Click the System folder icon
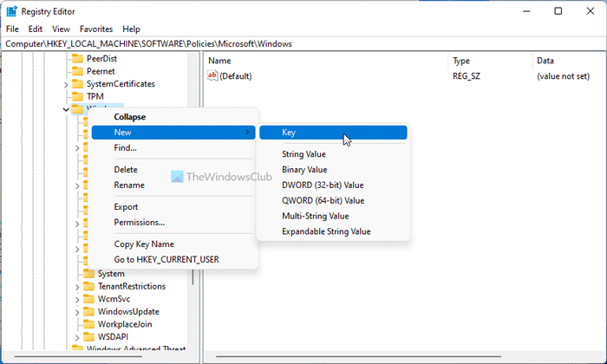 [89, 274]
